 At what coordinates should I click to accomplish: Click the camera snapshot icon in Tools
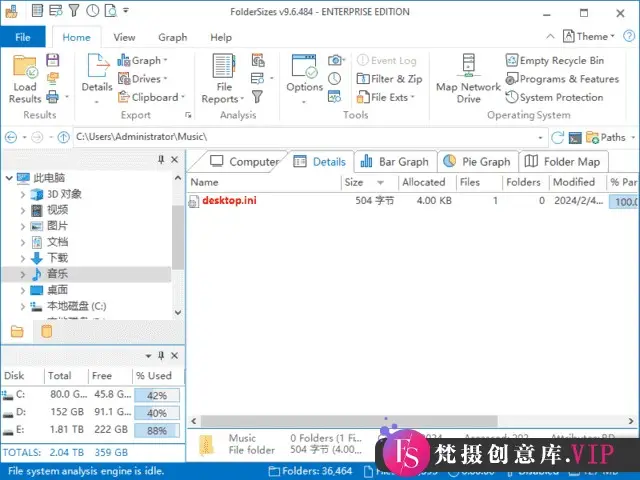click(335, 60)
